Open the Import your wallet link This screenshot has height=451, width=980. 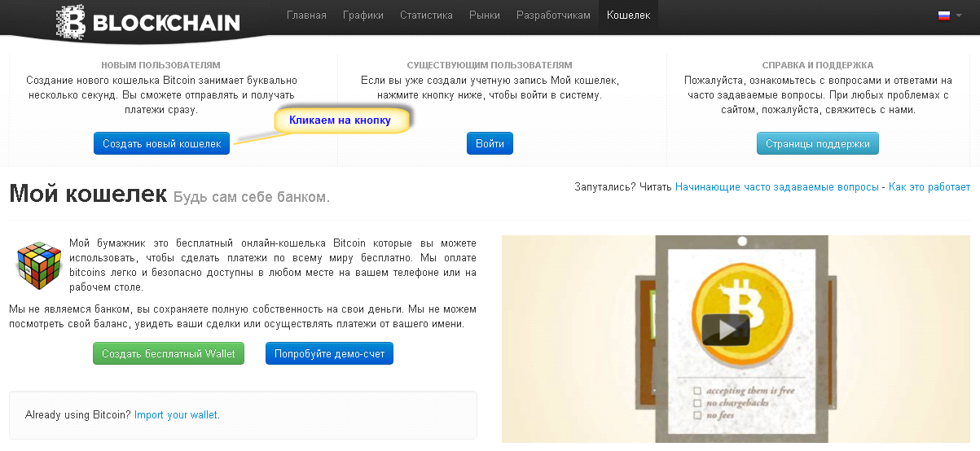click(176, 414)
